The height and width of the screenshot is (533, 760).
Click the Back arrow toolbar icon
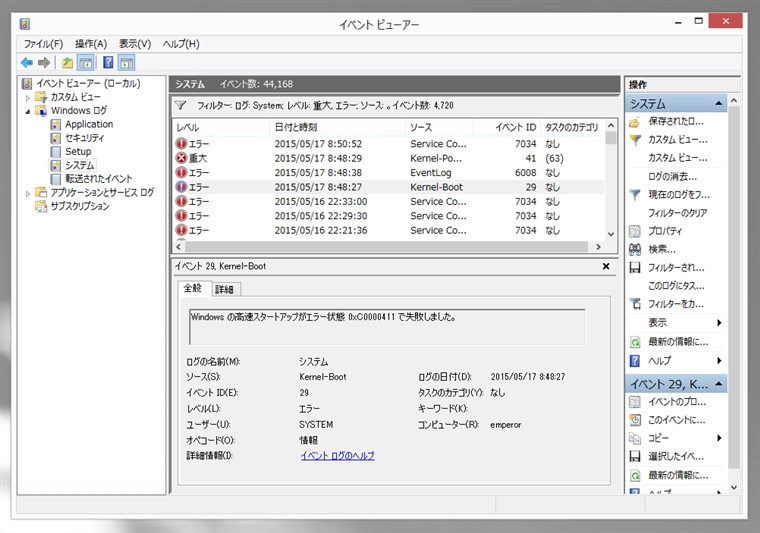click(x=27, y=63)
